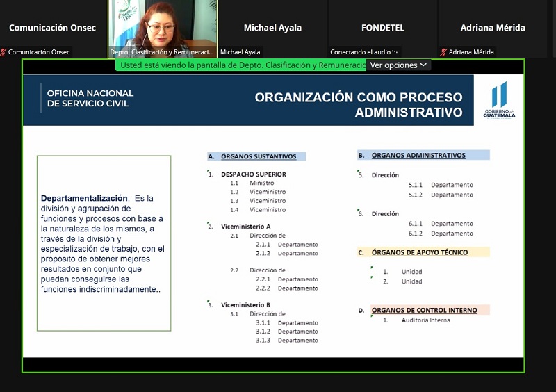Screen dimensions: 556x392
Task: Click the FONDETEL 'Conectando el audio' status label
Action: [364, 52]
